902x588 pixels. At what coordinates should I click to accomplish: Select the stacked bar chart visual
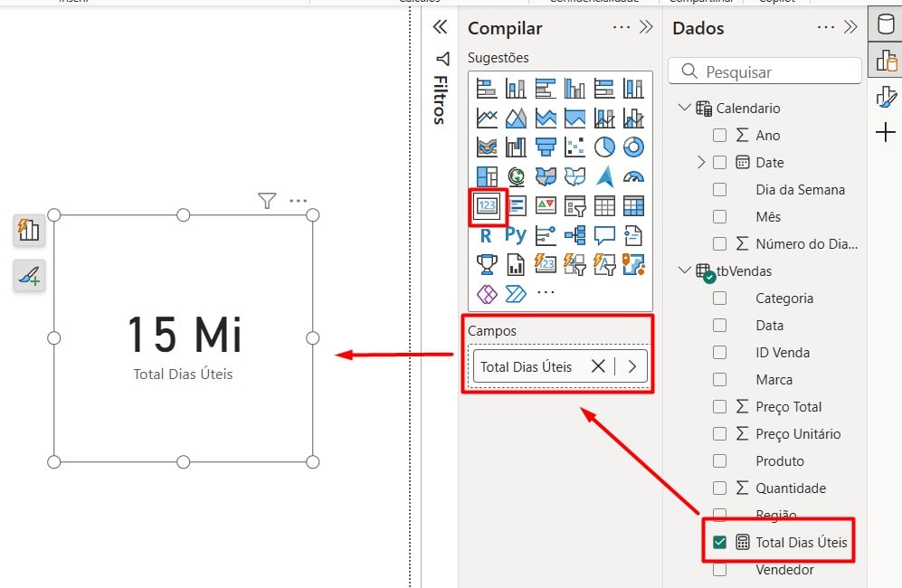(487, 89)
